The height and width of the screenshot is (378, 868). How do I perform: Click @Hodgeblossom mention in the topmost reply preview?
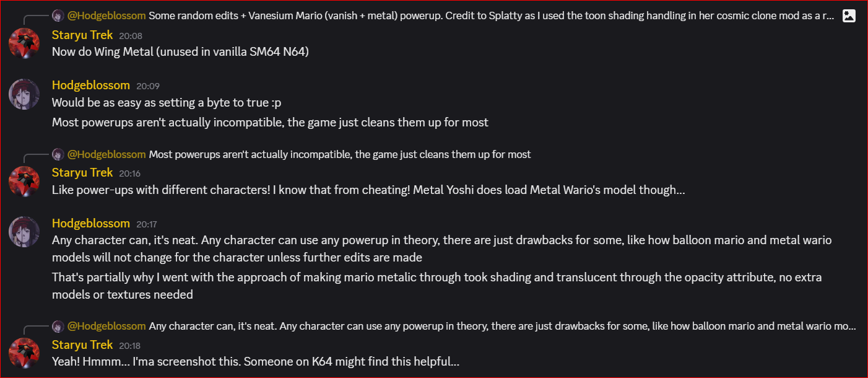pyautogui.click(x=106, y=15)
